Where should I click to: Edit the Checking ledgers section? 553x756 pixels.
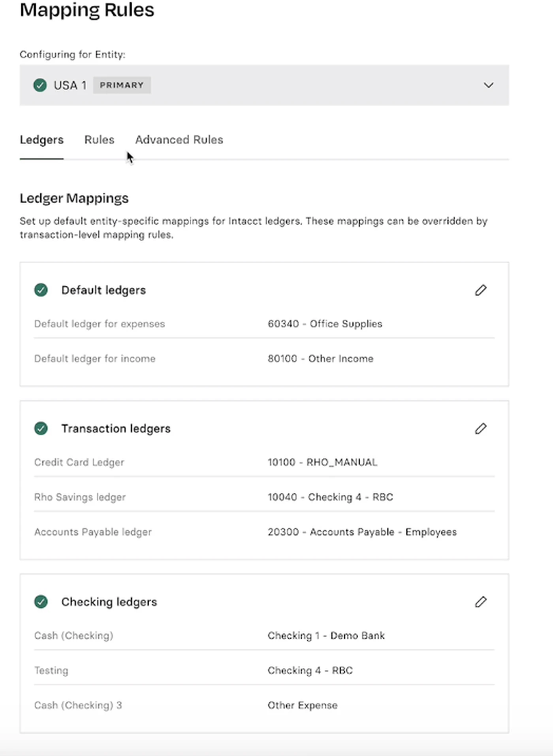point(480,602)
